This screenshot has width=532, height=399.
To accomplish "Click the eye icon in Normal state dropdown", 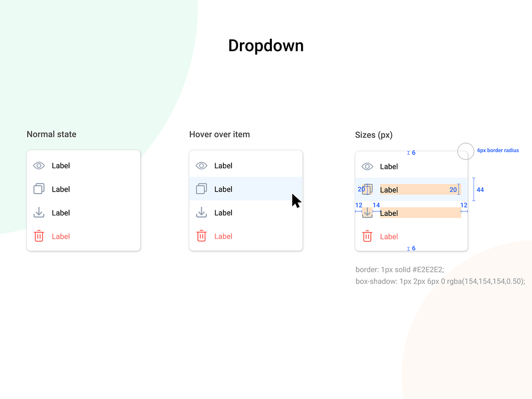I will click(x=38, y=165).
